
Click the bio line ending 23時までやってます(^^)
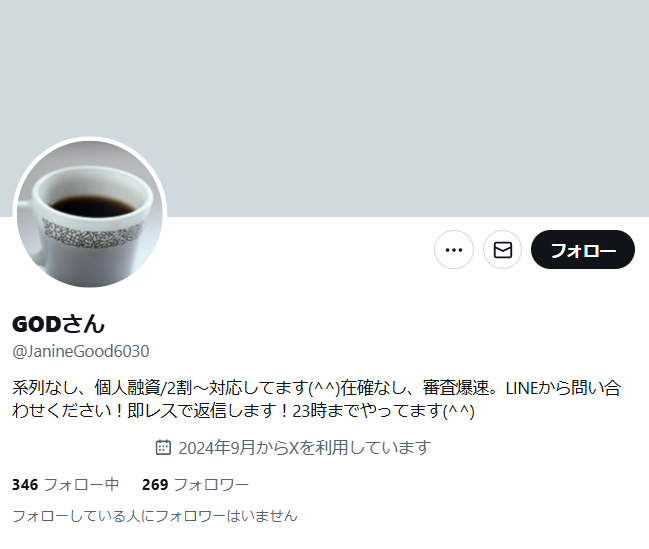pos(243,411)
